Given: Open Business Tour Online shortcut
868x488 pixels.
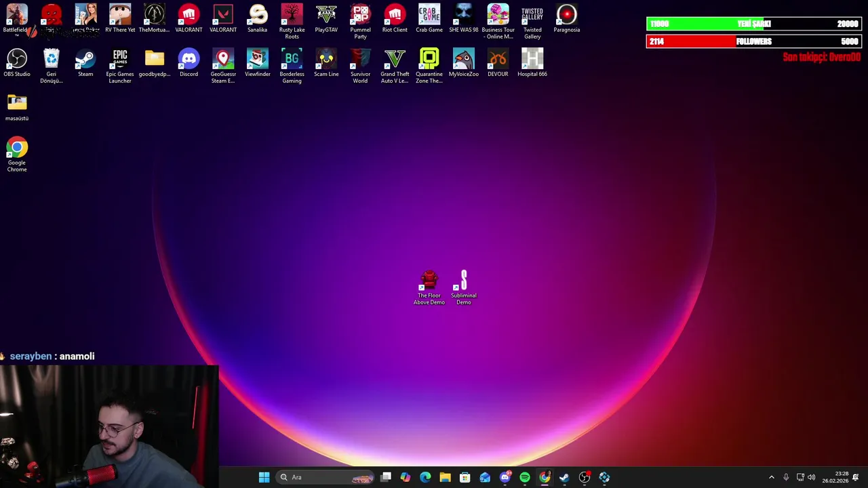Looking at the screenshot, I should pyautogui.click(x=498, y=22).
